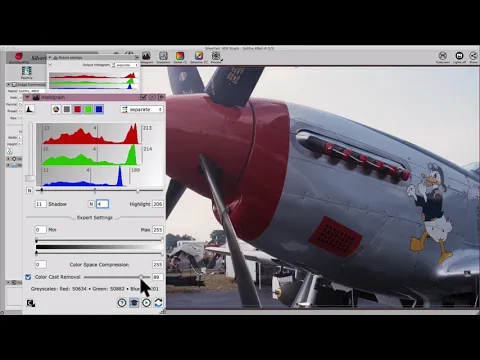480x360 pixels.
Task: Open the Histogram tool in the toolbar
Action: point(146,57)
